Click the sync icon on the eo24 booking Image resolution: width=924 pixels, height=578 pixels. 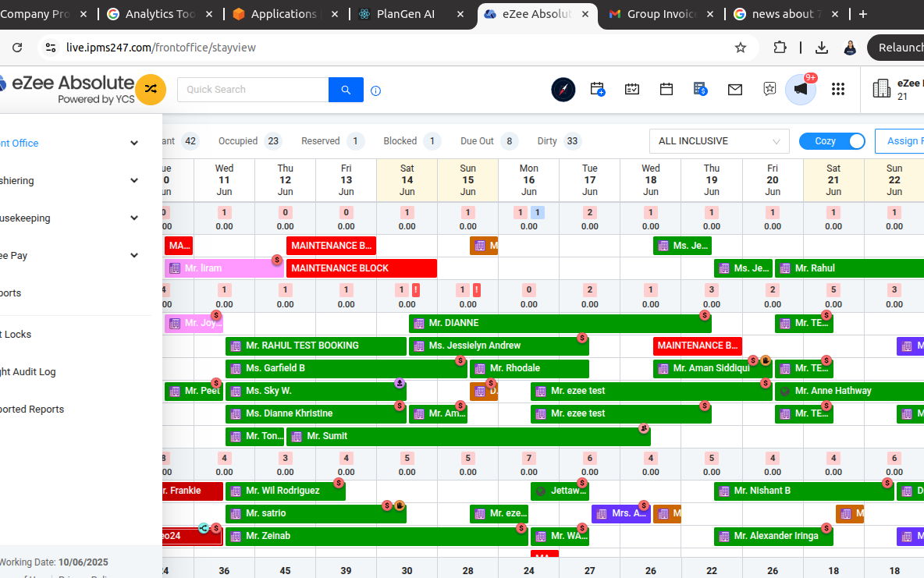tap(204, 528)
